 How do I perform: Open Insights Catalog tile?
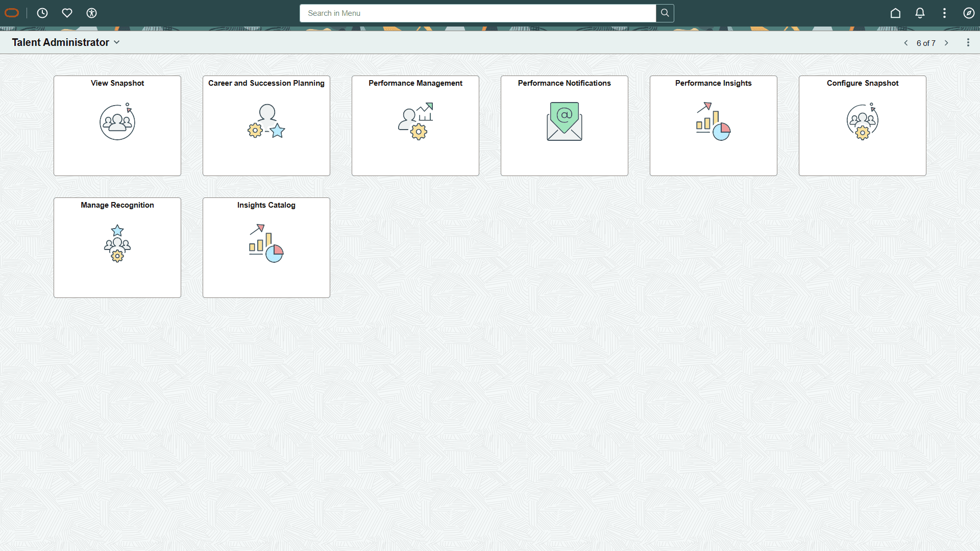[x=266, y=247]
